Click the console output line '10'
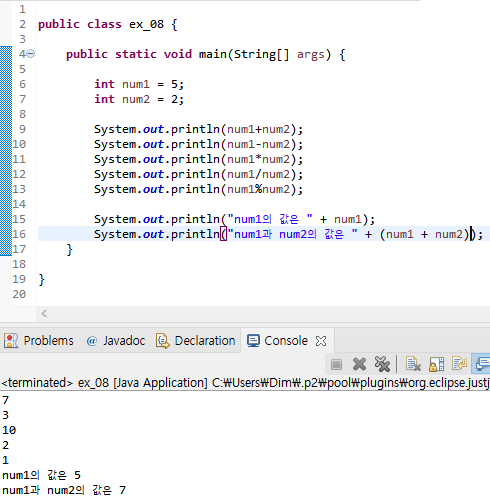 [x=9, y=430]
